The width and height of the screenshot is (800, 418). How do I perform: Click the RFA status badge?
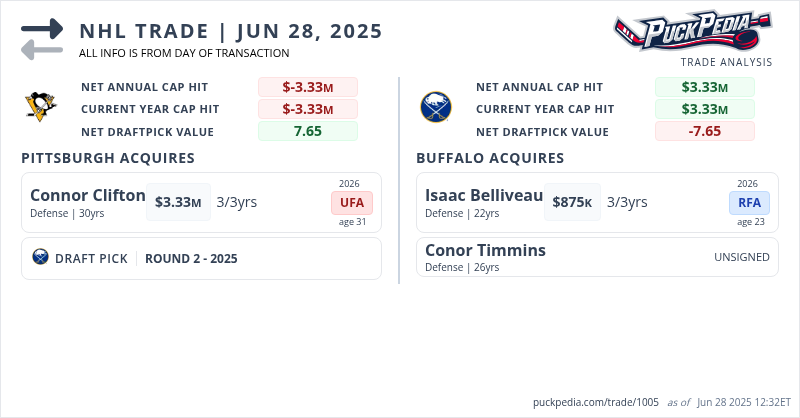coord(749,202)
